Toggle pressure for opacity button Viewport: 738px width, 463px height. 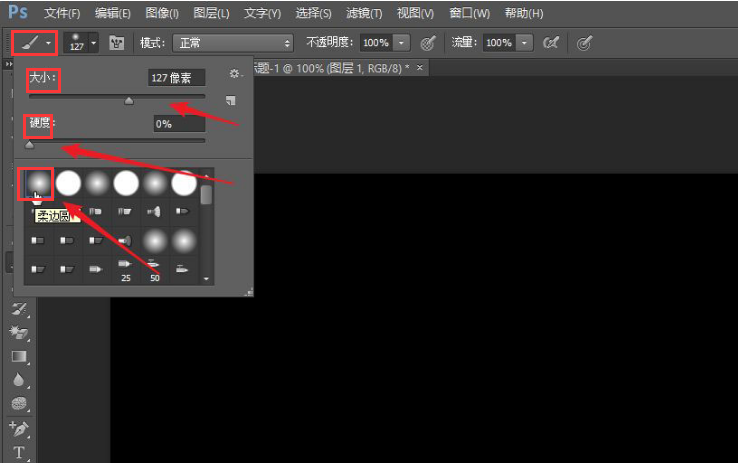[427, 43]
